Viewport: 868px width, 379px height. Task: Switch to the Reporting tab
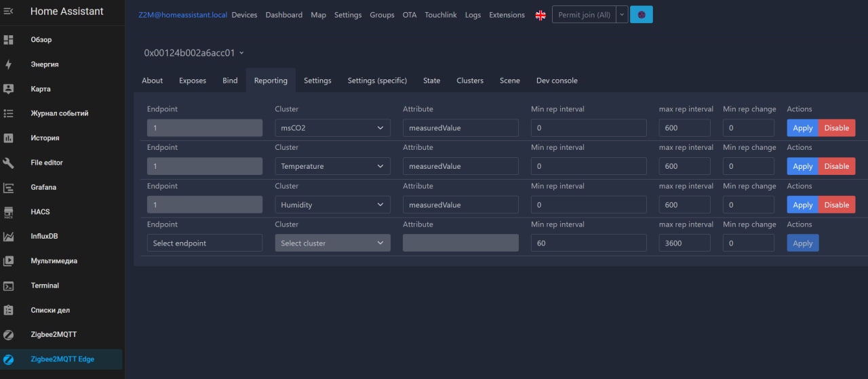point(271,81)
